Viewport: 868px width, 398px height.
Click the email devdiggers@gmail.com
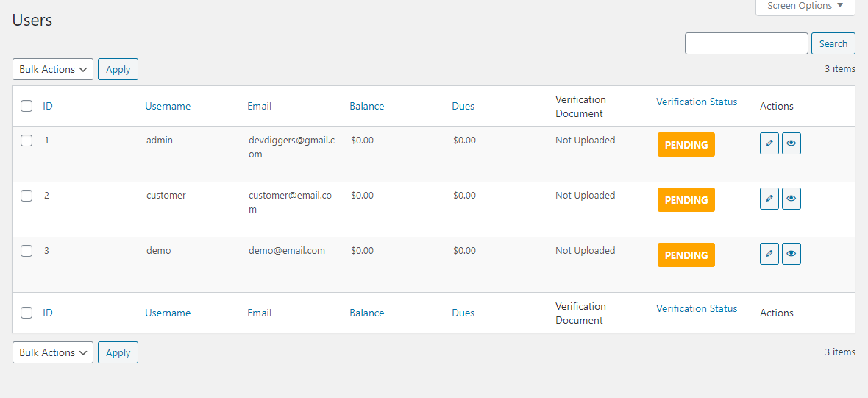[292, 147]
